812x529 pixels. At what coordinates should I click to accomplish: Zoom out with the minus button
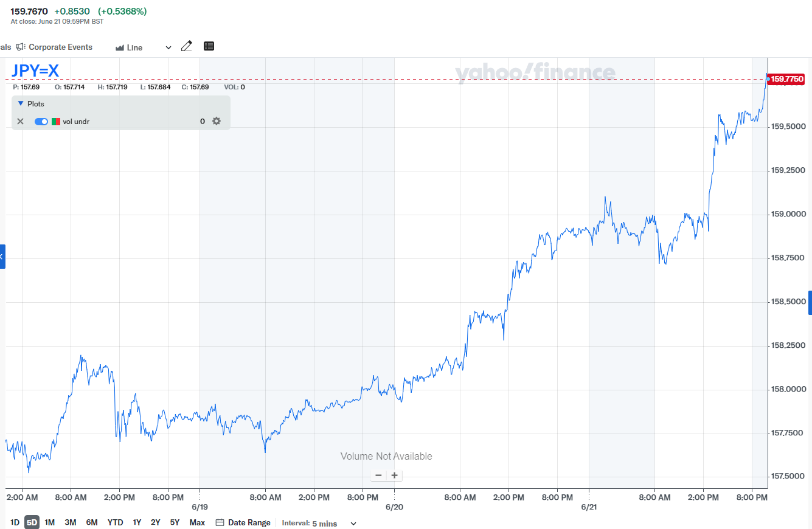378,475
